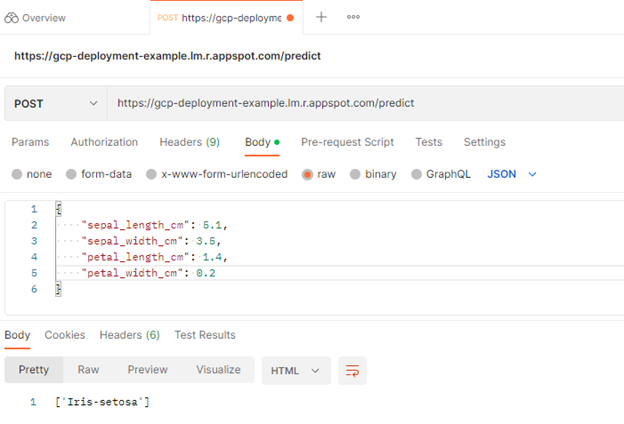Image resolution: width=624 pixels, height=424 pixels.
Task: Open the three-dots tab options menu
Action: (353, 17)
